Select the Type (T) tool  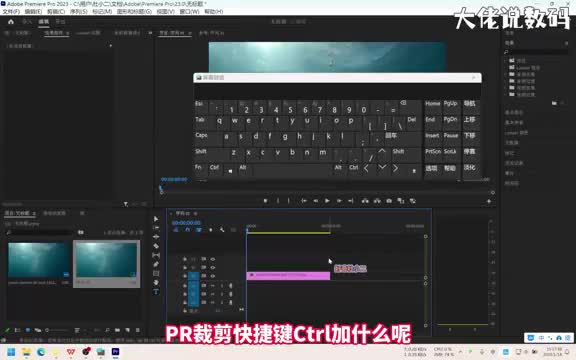tap(156, 292)
